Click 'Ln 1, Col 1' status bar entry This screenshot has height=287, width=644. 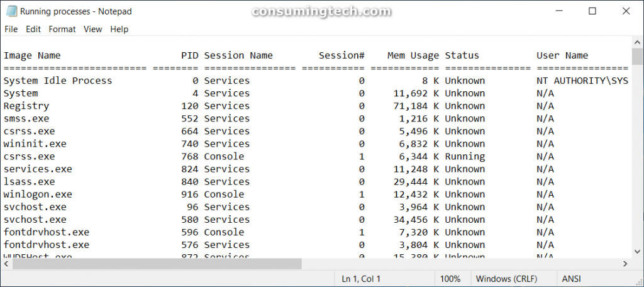coord(361,279)
